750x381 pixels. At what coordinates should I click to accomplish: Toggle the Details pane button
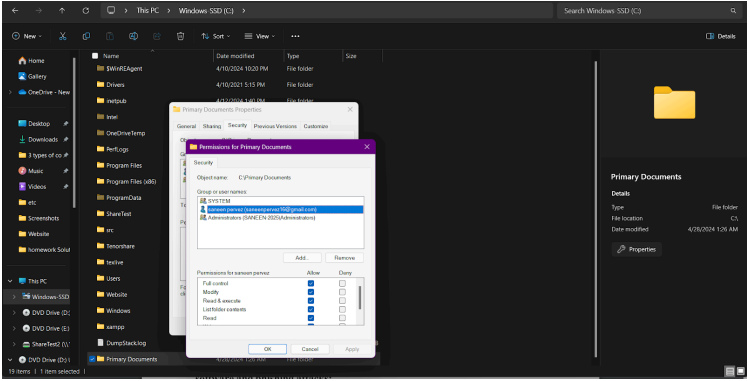[x=720, y=36]
